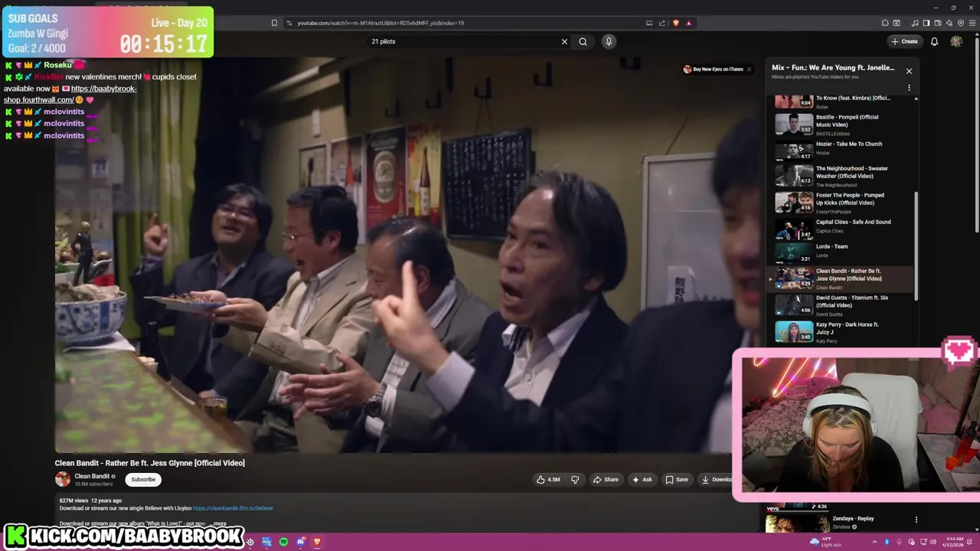The image size is (980, 551).
Task: Click the share page icon in address bar
Action: click(662, 23)
